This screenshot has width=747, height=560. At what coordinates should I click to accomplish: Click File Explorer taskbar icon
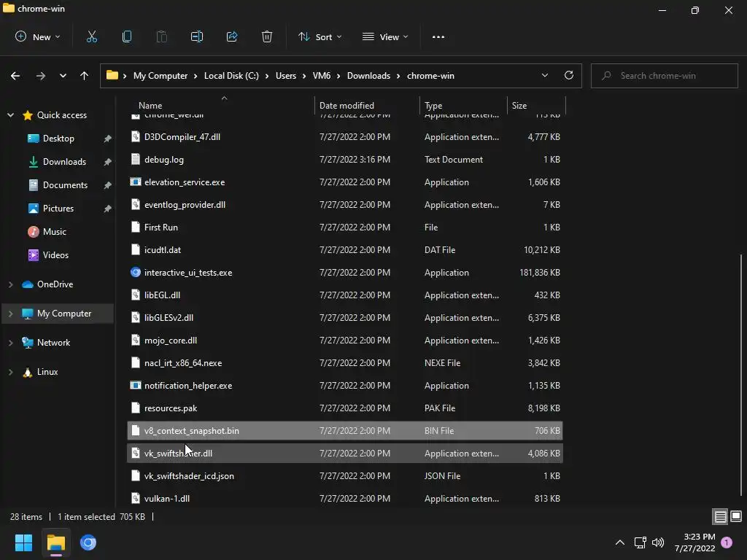coord(55,542)
